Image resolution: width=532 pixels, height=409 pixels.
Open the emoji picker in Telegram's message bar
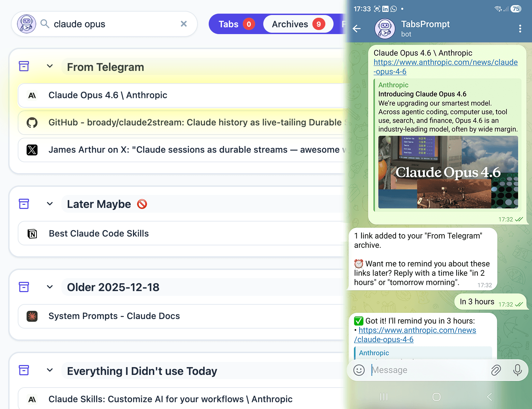[358, 370]
